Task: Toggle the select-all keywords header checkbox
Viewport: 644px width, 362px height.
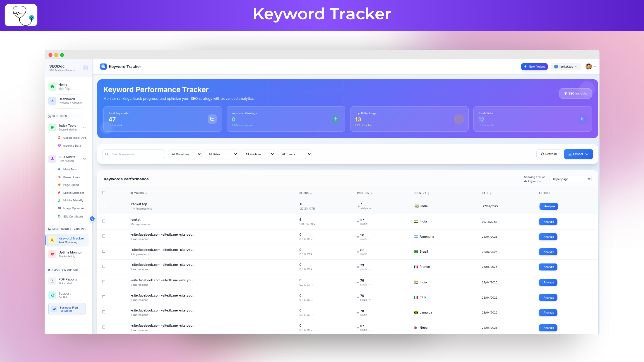Action: point(104,193)
